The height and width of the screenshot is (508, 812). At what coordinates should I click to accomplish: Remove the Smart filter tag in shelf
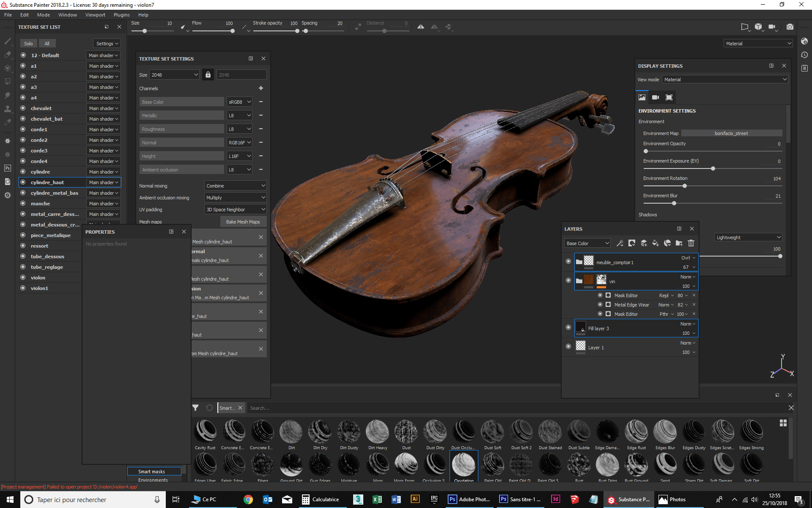coord(240,408)
